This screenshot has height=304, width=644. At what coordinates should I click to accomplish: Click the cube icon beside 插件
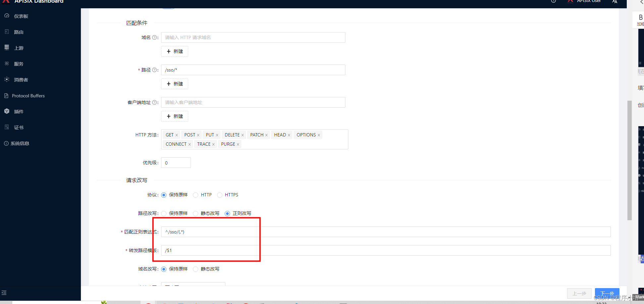[7, 111]
